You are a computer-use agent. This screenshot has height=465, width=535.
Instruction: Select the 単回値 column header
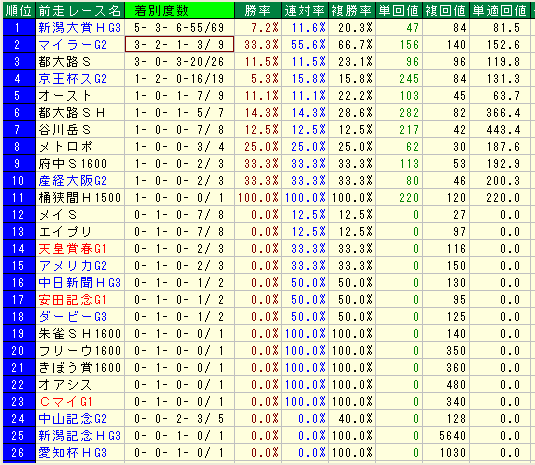click(x=399, y=11)
